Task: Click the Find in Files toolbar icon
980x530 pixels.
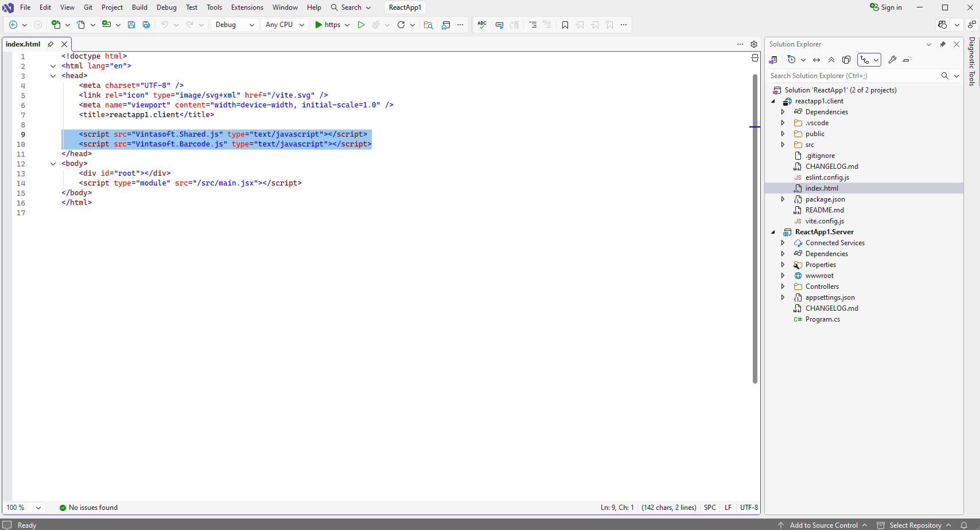Action: [x=428, y=25]
